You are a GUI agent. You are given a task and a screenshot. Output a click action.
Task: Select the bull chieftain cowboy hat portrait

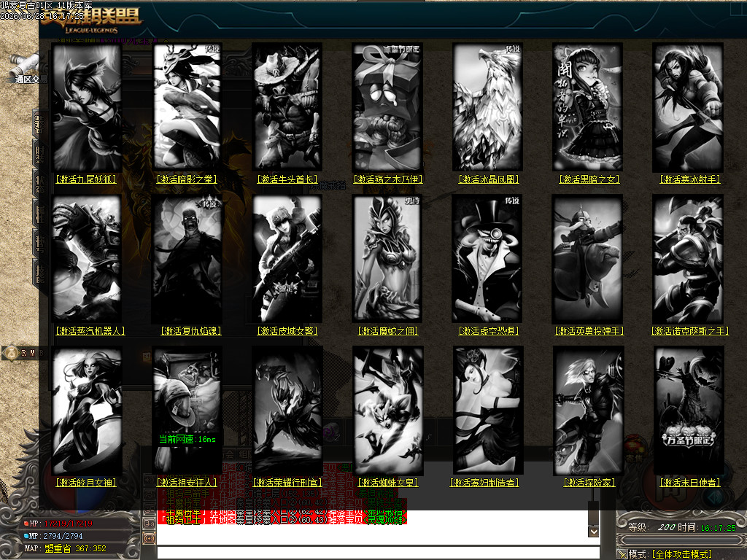point(287,107)
